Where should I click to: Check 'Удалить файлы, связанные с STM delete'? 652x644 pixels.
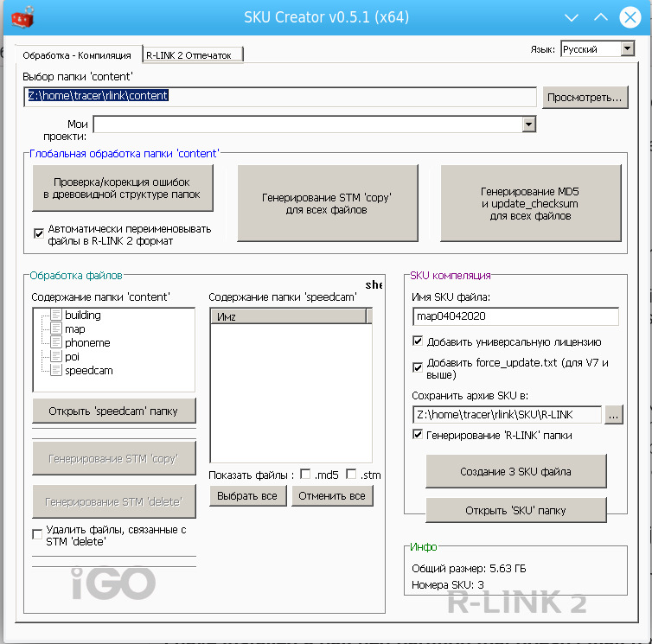(37, 534)
